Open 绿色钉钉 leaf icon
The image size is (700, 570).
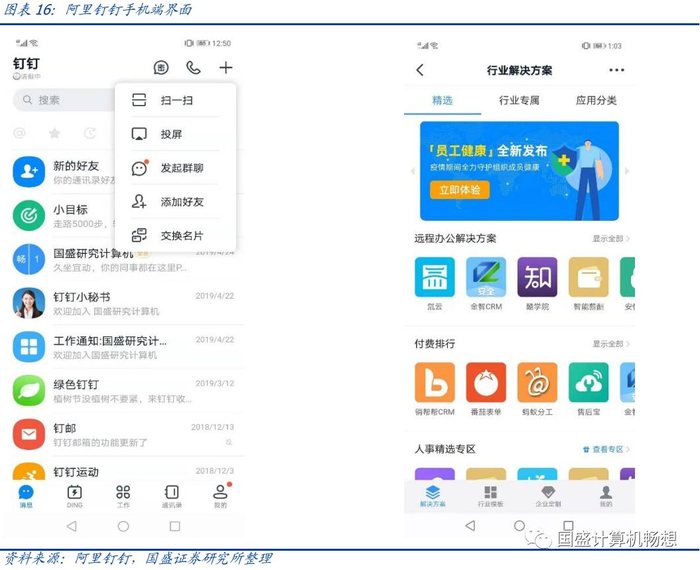[x=29, y=391]
